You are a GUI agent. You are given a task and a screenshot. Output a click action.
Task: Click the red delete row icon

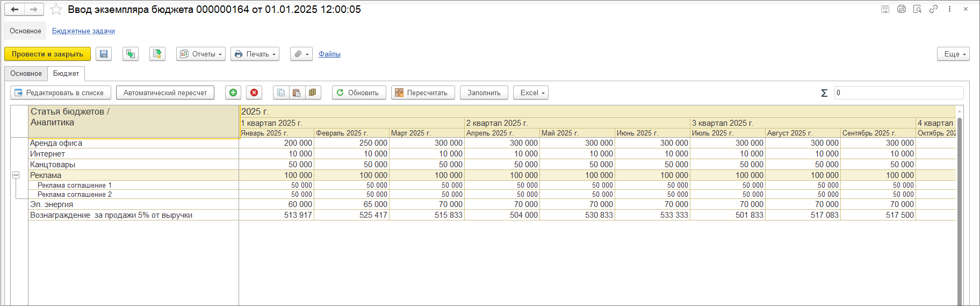[254, 92]
